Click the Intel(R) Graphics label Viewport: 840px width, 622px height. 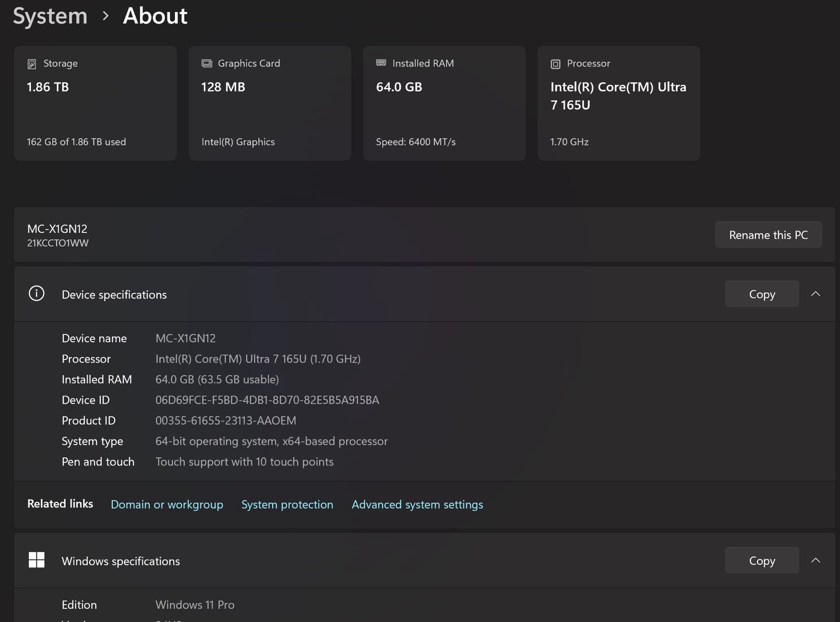click(x=238, y=142)
